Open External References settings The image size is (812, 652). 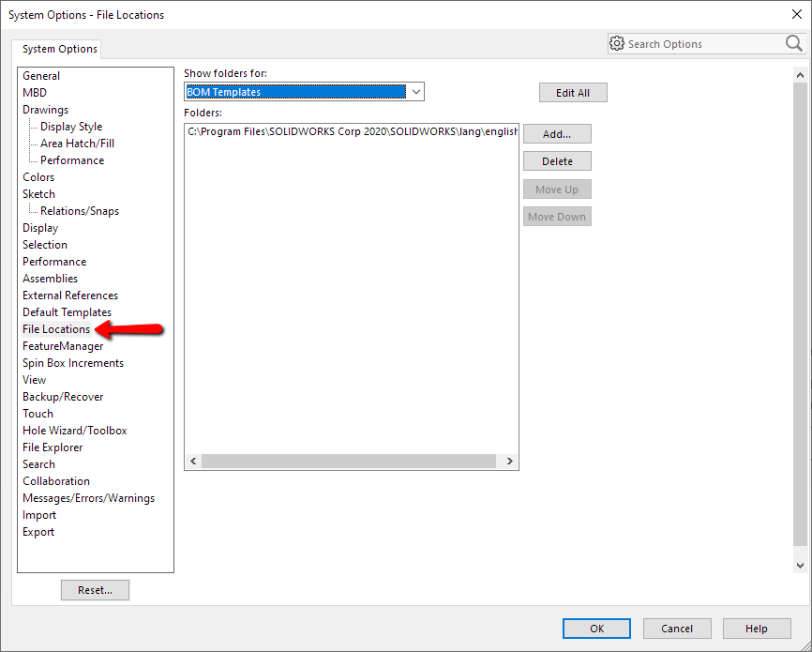click(70, 296)
